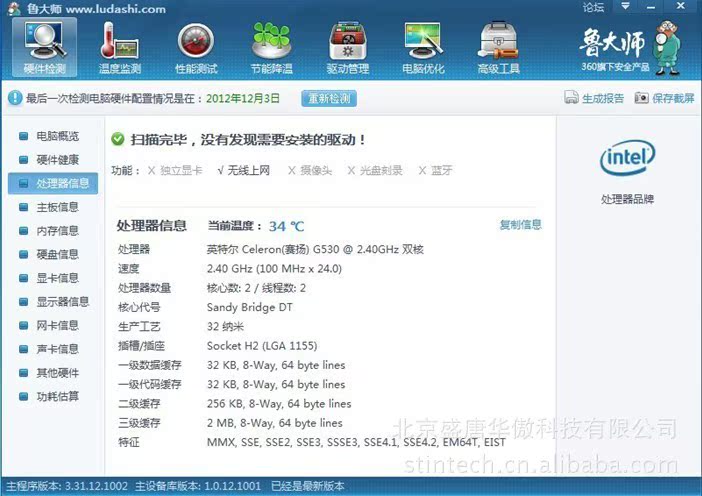Image resolution: width=702 pixels, height=496 pixels.
Task: Switch to 显卡信息 graphics card info
Action: pos(57,278)
